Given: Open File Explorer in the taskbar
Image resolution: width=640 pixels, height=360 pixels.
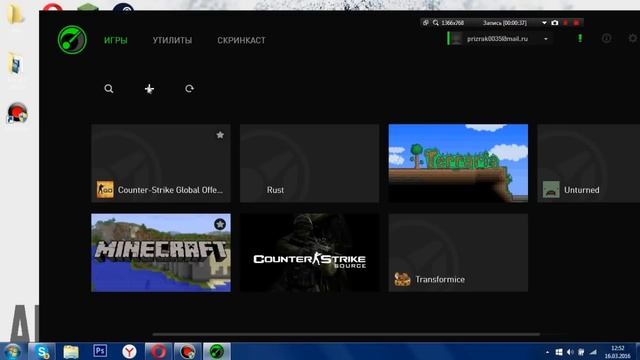Looking at the screenshot, I should (x=71, y=351).
